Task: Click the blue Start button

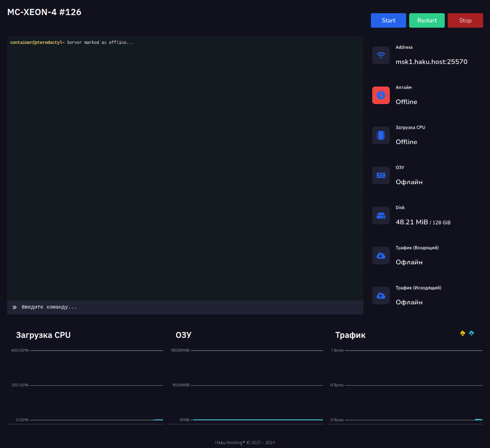Action: click(388, 21)
